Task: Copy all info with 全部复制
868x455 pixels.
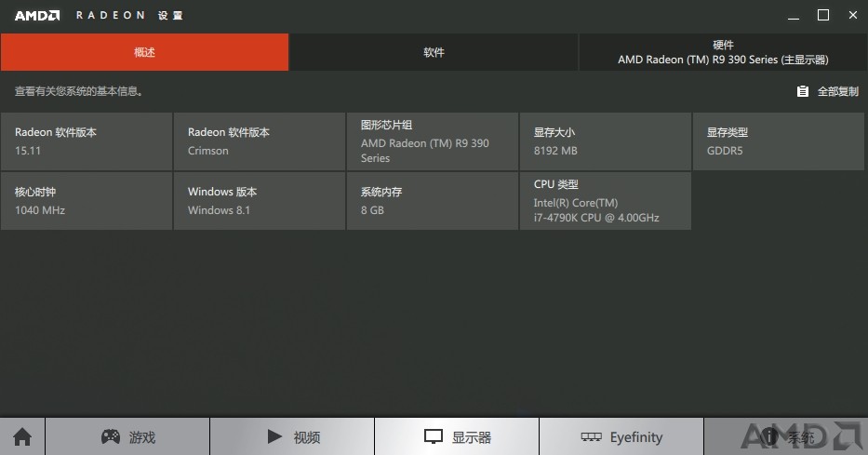Action: 828,91
